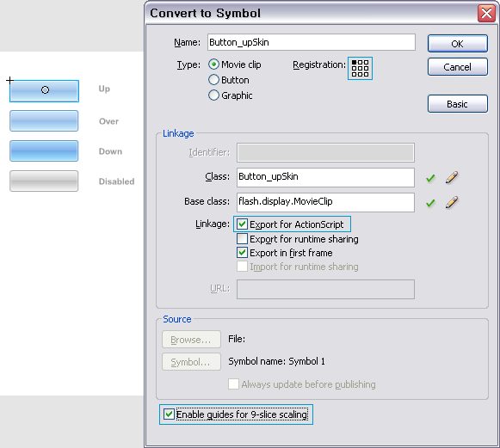Image resolution: width=500 pixels, height=448 pixels.
Task: Uncheck Export in first frame
Action: [x=242, y=253]
